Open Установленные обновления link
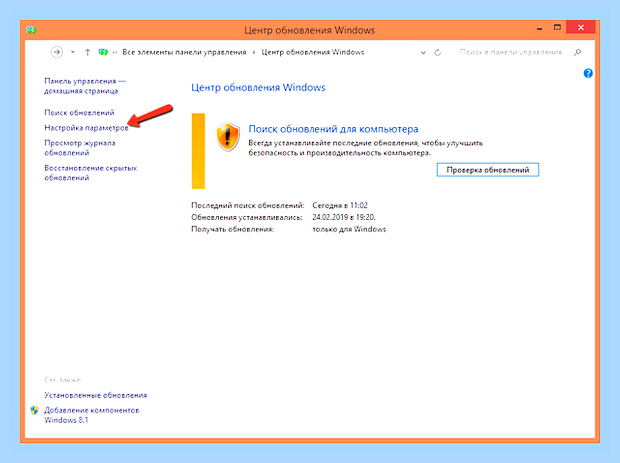 pos(95,395)
